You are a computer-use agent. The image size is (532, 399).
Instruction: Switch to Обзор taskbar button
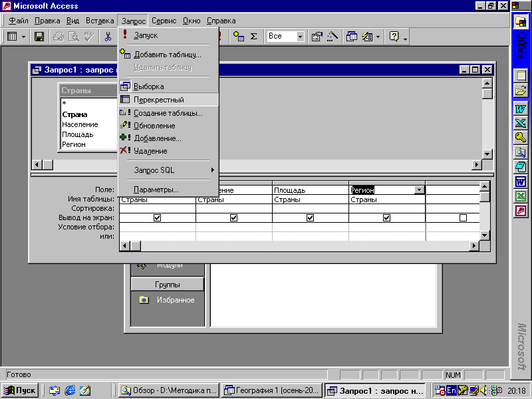click(169, 390)
